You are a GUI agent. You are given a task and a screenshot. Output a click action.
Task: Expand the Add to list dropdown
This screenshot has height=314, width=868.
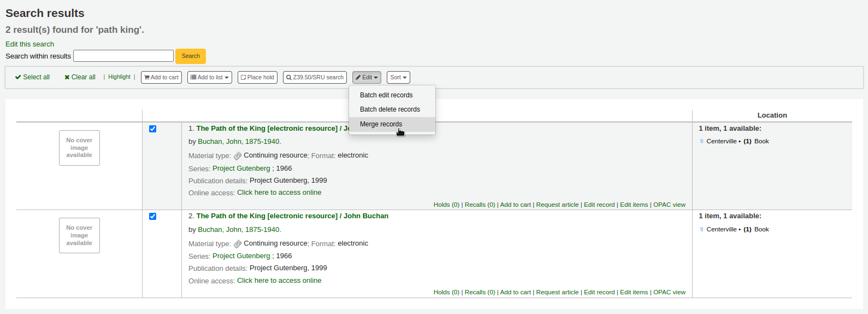point(210,78)
